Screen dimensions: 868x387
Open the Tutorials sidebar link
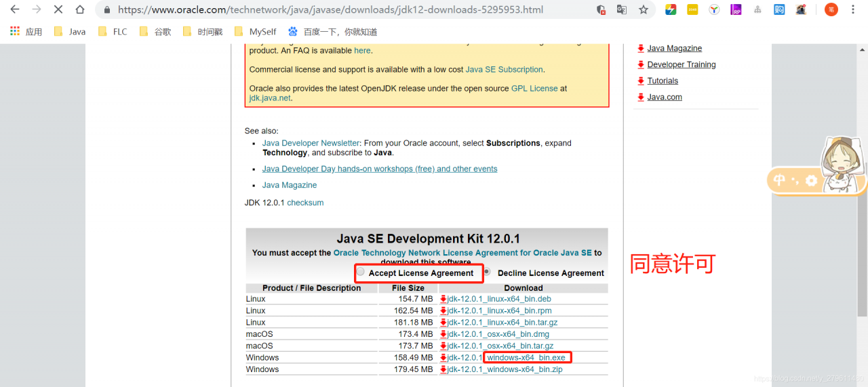pyautogui.click(x=663, y=81)
